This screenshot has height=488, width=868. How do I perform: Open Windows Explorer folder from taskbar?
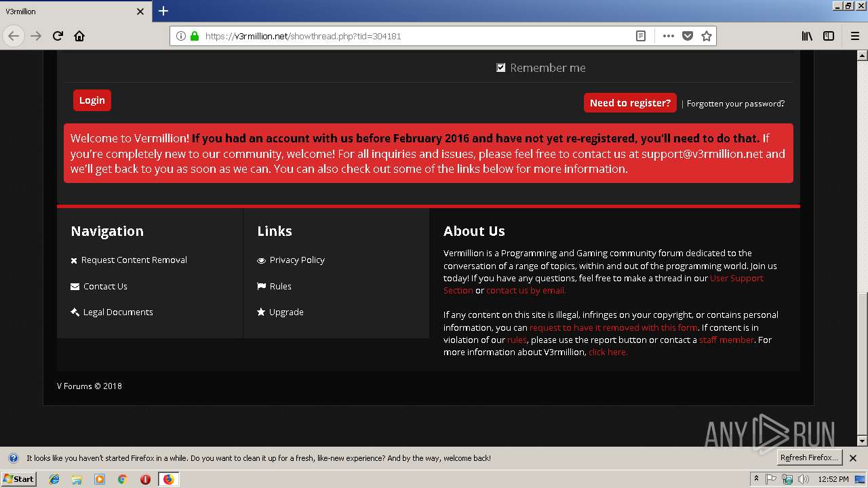(x=77, y=479)
